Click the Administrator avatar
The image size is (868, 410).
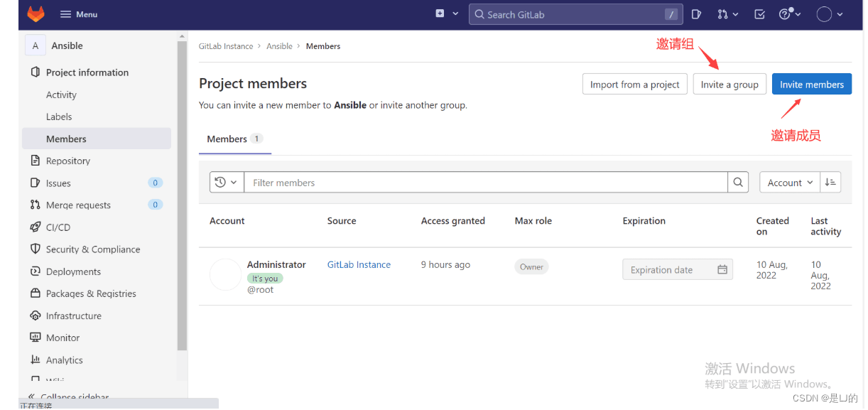point(226,275)
